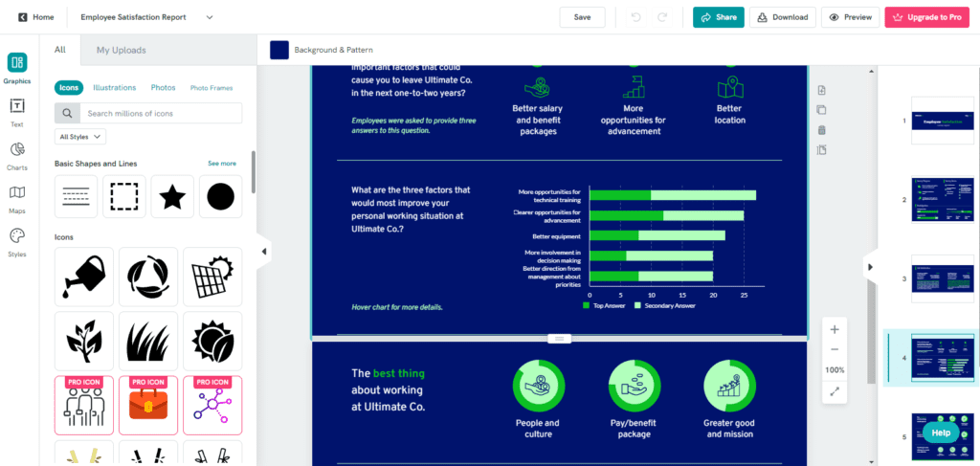Click the Save button
Viewport: 980px width, 466px height.
click(x=583, y=17)
